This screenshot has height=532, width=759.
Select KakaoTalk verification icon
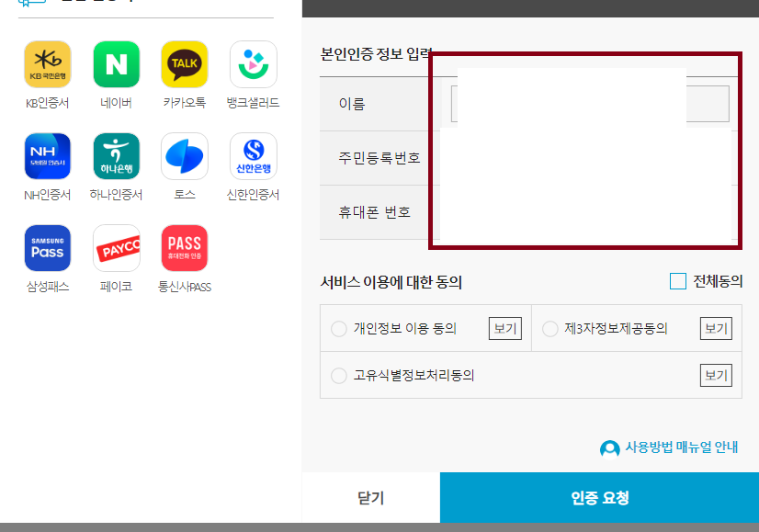coord(184,63)
